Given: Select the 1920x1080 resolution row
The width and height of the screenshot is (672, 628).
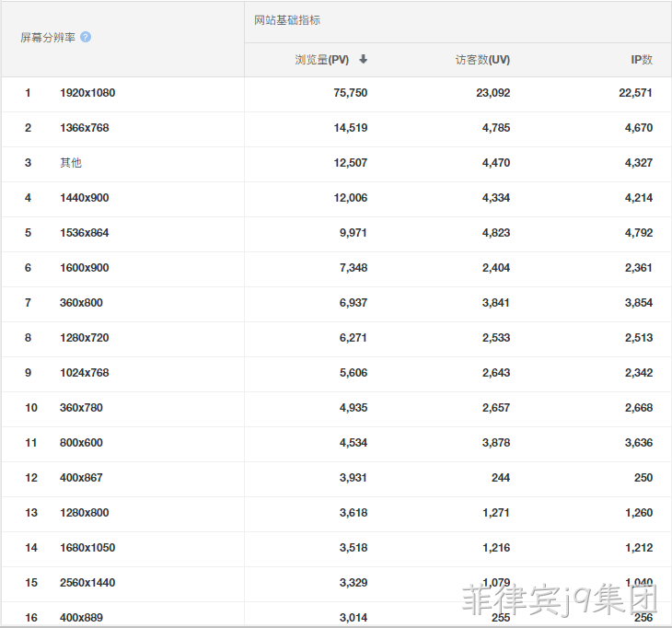Looking at the screenshot, I should tap(336, 93).
